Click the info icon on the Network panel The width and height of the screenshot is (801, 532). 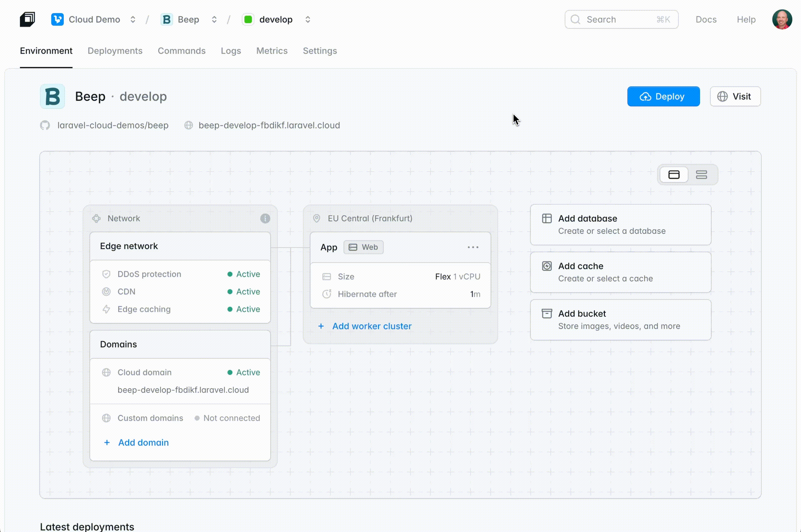point(265,218)
